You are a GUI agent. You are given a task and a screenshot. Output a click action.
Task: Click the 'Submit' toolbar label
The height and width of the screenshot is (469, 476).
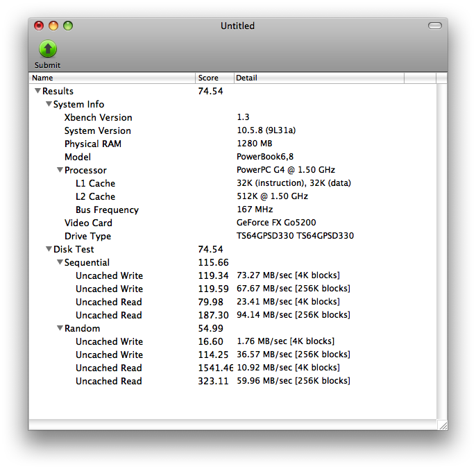pyautogui.click(x=47, y=65)
